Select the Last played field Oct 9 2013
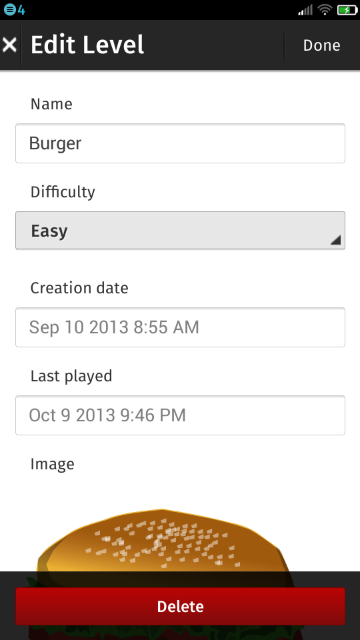Screen dimensions: 360x640 (180, 415)
